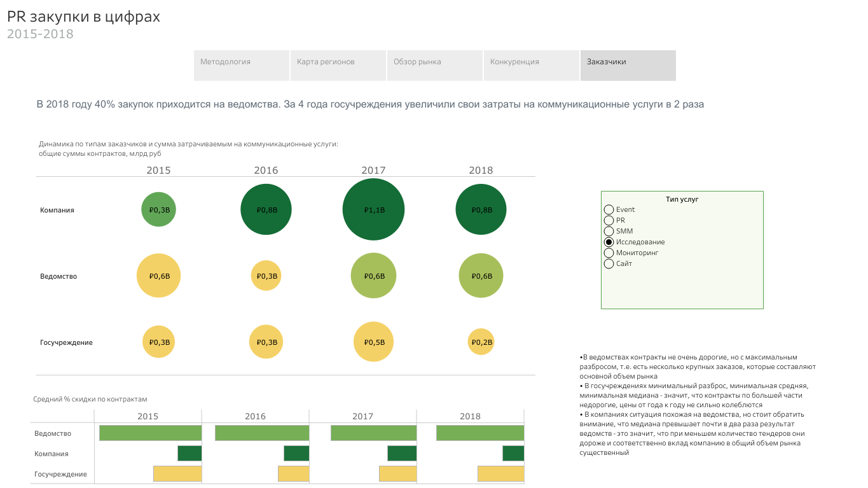
Task: Click the 2015-2018 subtitle under the title
Action: (x=40, y=34)
